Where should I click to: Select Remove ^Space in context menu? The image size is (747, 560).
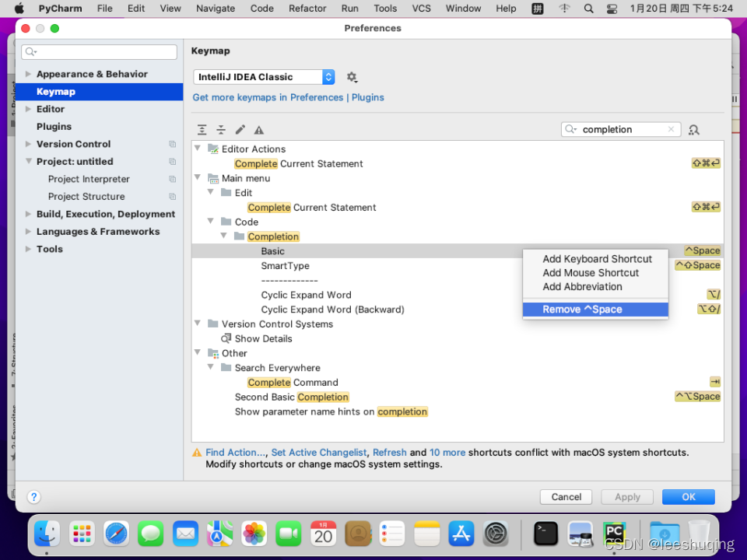[595, 310]
